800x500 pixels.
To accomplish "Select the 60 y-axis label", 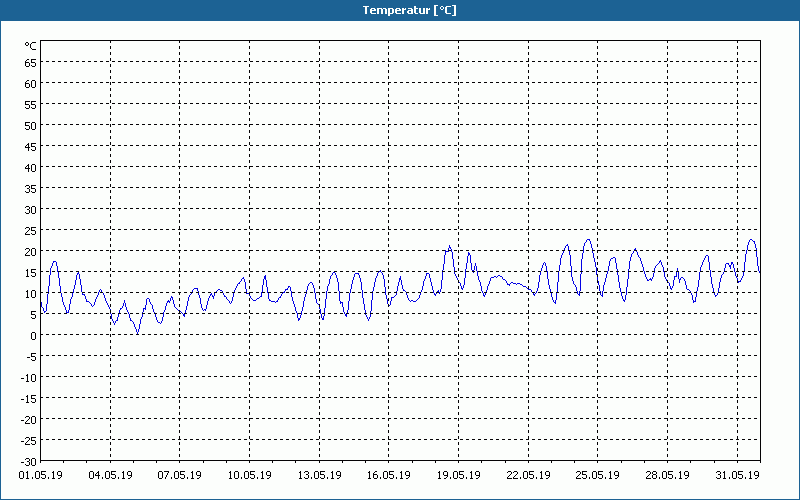I will [x=31, y=84].
